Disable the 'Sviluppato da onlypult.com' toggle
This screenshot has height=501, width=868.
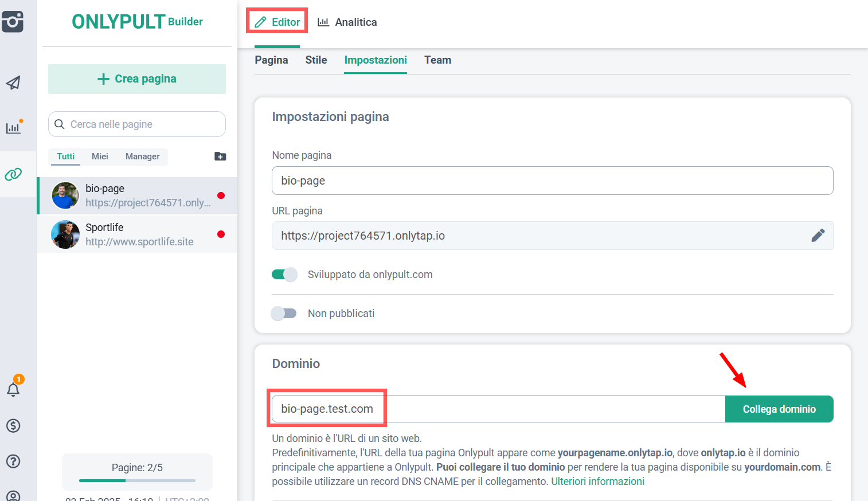click(284, 275)
